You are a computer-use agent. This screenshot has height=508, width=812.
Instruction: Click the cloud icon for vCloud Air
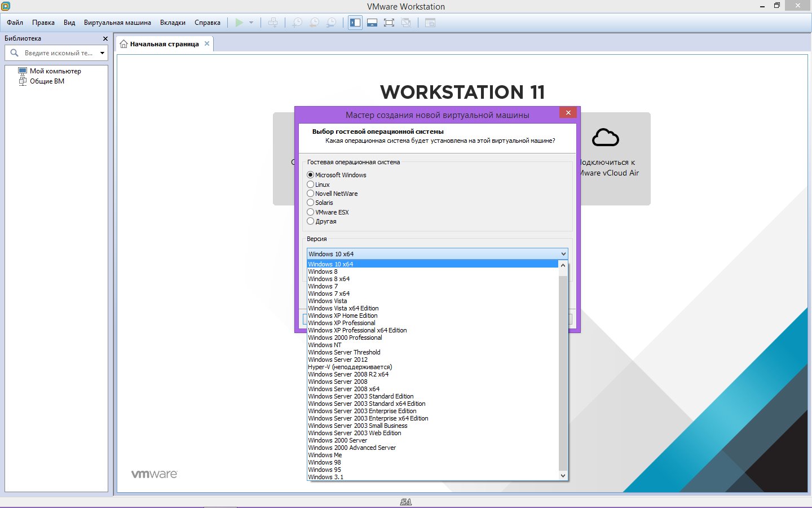(606, 137)
